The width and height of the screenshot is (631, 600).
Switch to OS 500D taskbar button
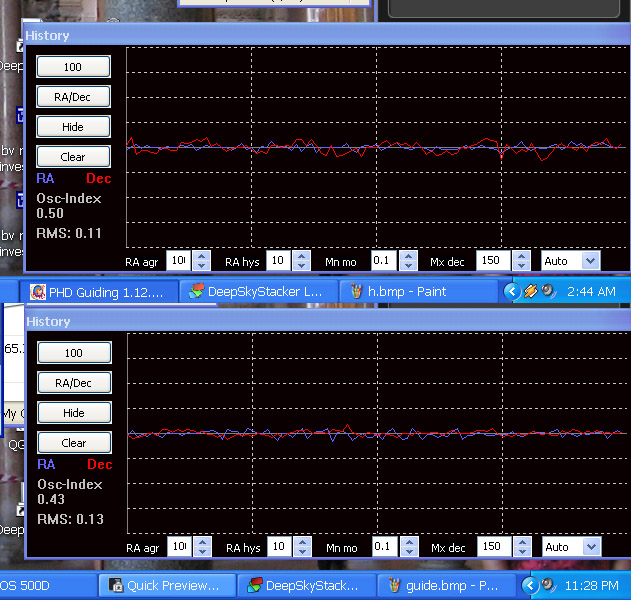tap(47, 586)
